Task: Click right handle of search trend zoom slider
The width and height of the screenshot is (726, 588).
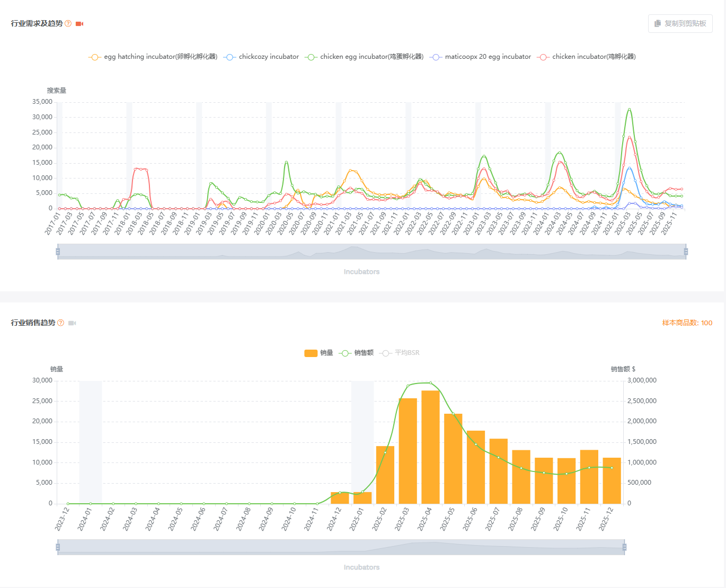Action: tap(686, 252)
